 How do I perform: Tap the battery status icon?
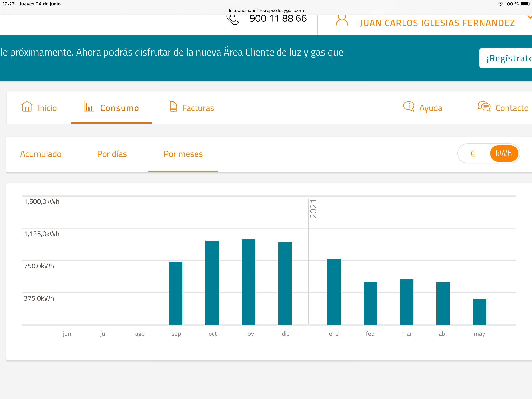[525, 4]
